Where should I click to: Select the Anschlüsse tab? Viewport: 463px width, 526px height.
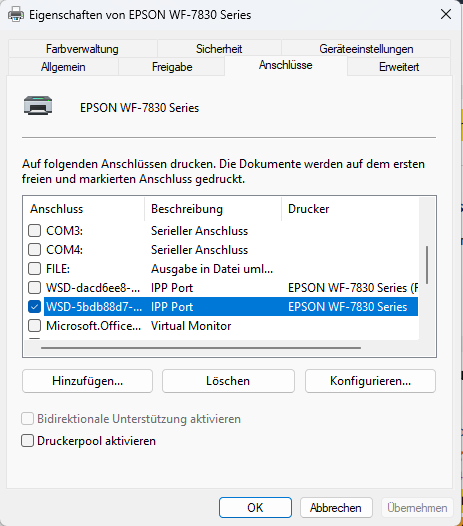point(286,65)
